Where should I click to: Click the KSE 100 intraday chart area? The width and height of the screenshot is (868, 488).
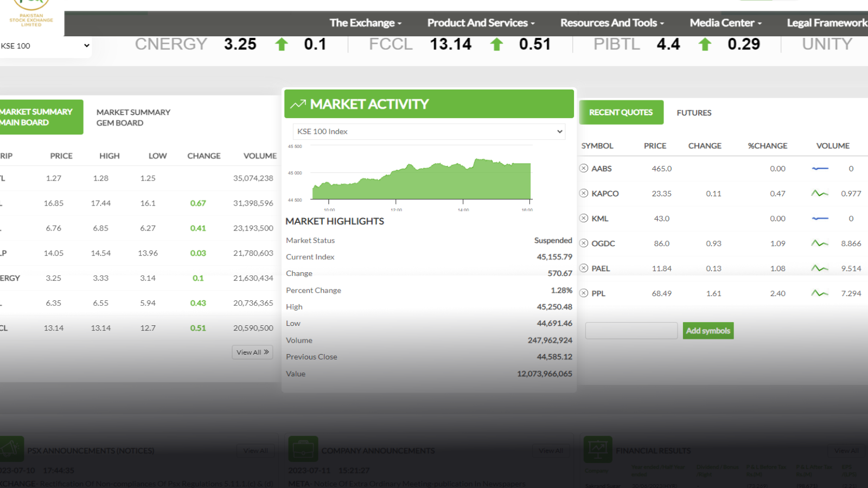(x=422, y=179)
